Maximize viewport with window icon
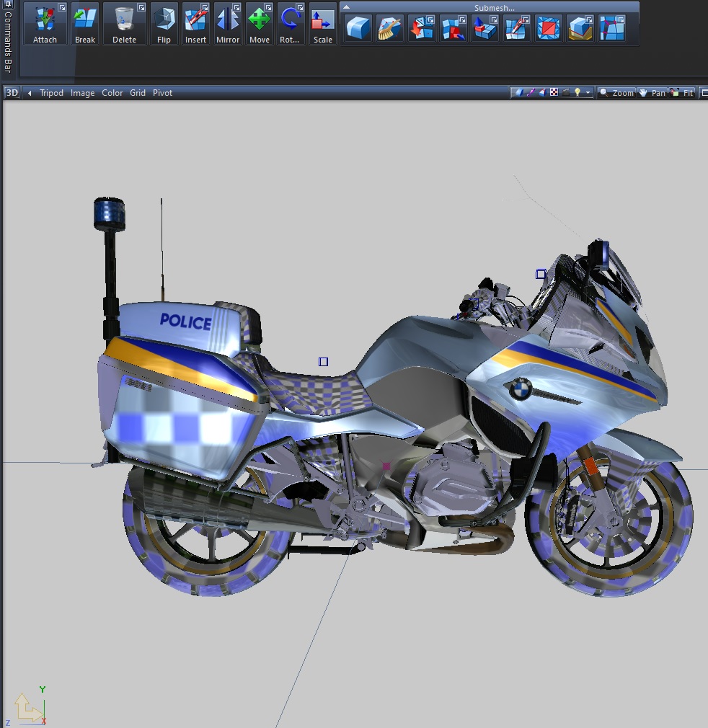This screenshot has width=708, height=728. point(704,93)
